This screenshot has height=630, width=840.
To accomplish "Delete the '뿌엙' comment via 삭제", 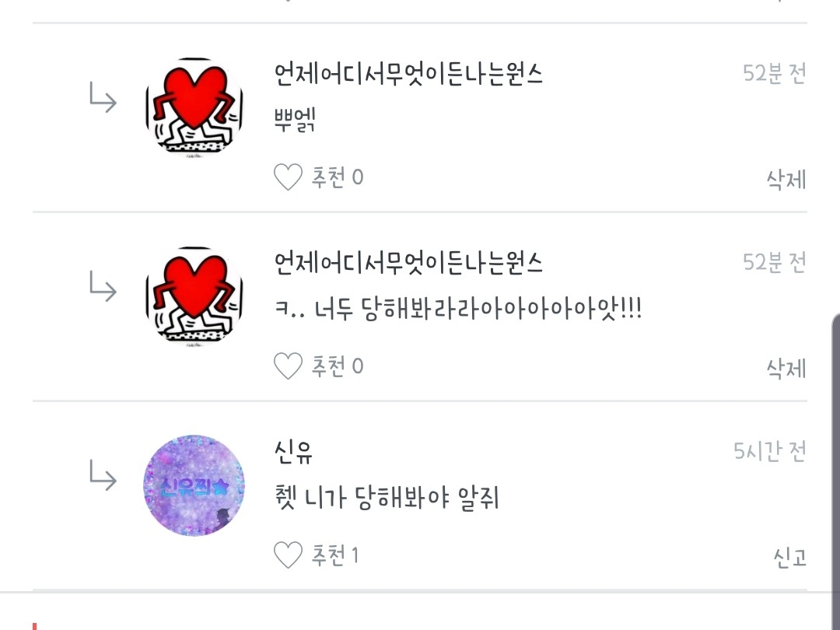I will (786, 180).
